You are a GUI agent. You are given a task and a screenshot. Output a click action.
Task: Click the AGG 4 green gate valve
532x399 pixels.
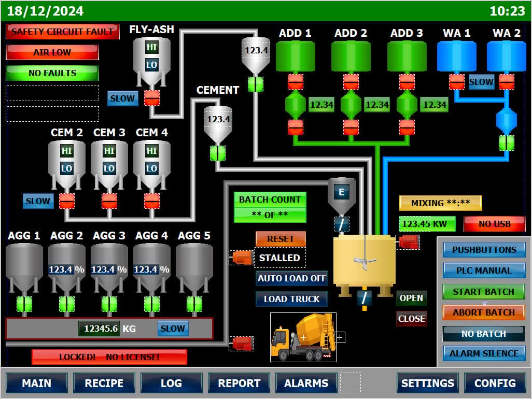151,304
